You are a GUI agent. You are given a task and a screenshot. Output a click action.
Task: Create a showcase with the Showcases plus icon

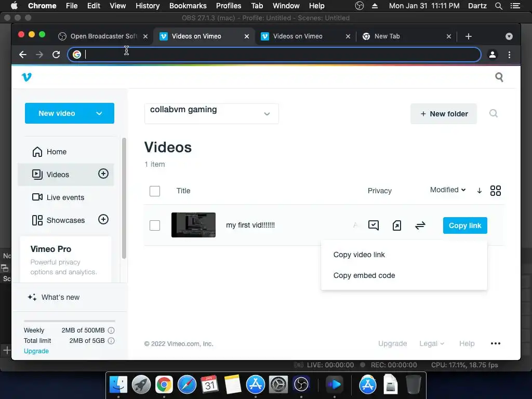[103, 219]
